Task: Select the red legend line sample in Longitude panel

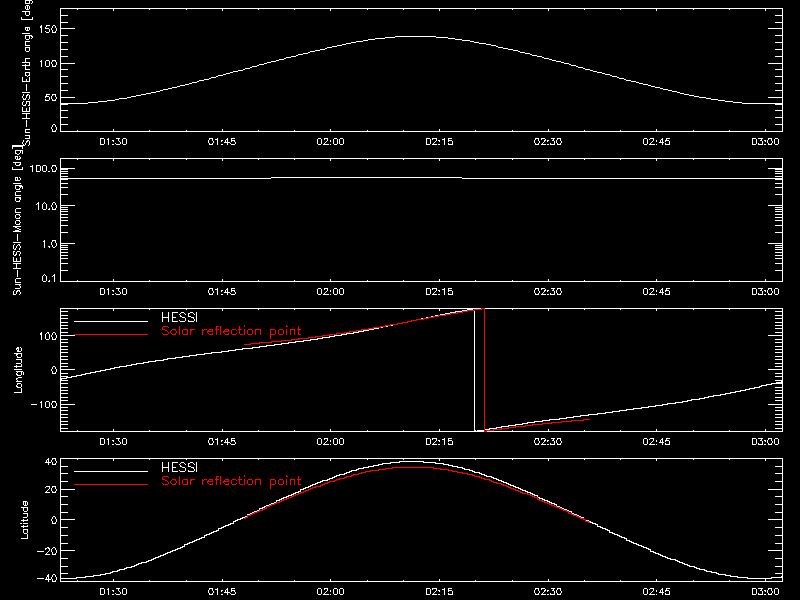Action: coord(111,335)
